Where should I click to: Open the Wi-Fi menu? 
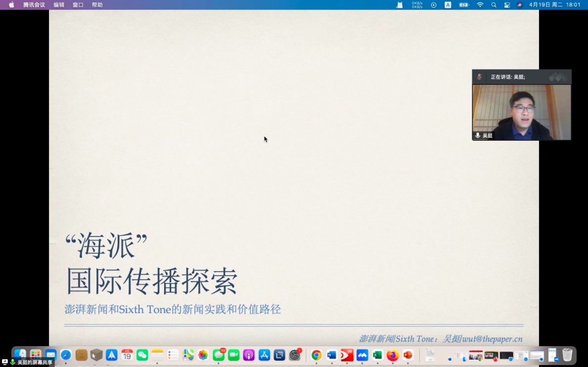[480, 5]
